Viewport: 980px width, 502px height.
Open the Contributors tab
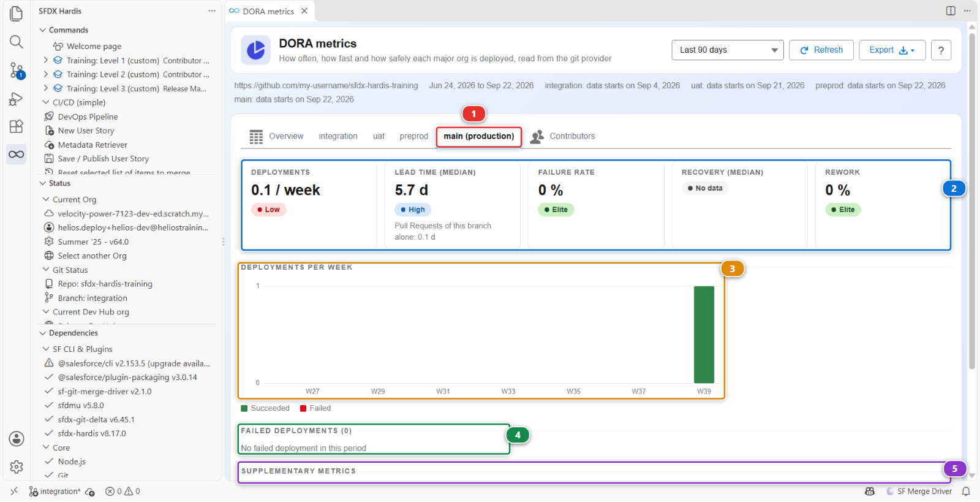(563, 136)
